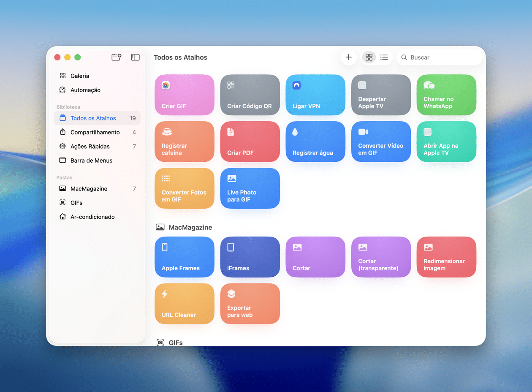Click the video camera icon on Converter Vídeo em GIF

click(363, 132)
